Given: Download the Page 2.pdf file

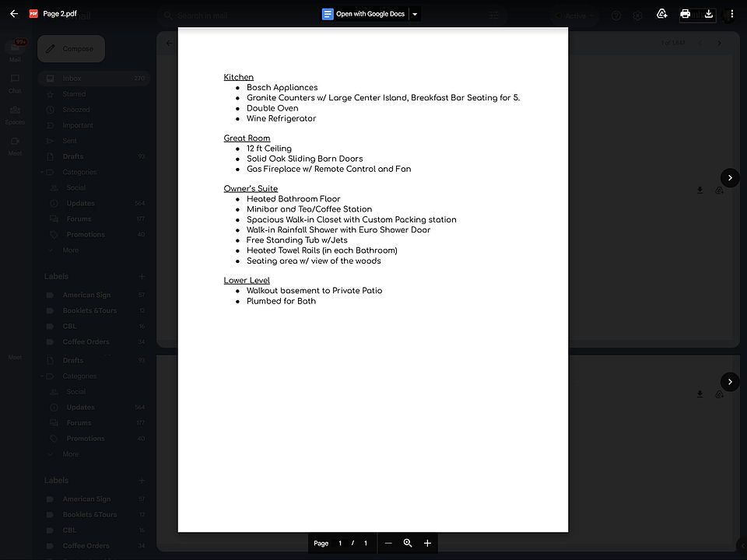Looking at the screenshot, I should click(708, 14).
